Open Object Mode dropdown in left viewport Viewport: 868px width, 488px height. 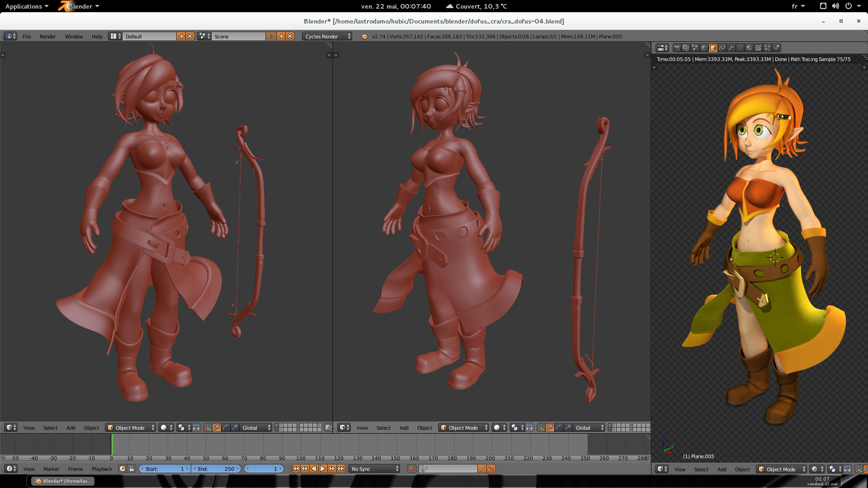click(130, 427)
